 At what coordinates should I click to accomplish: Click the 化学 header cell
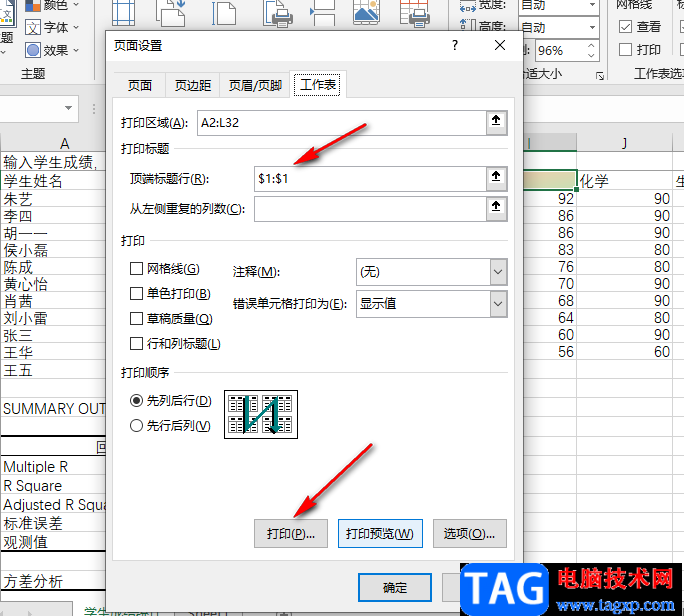624,181
